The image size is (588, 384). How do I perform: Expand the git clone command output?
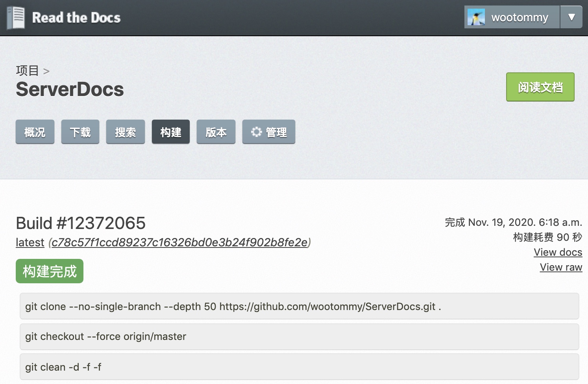point(300,306)
